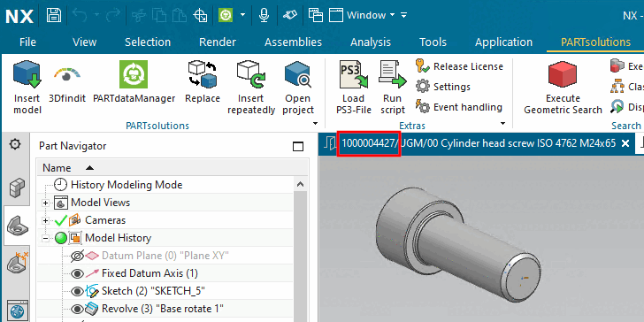Click the Insert model button
Screen dimensions: 644x322
click(27, 87)
